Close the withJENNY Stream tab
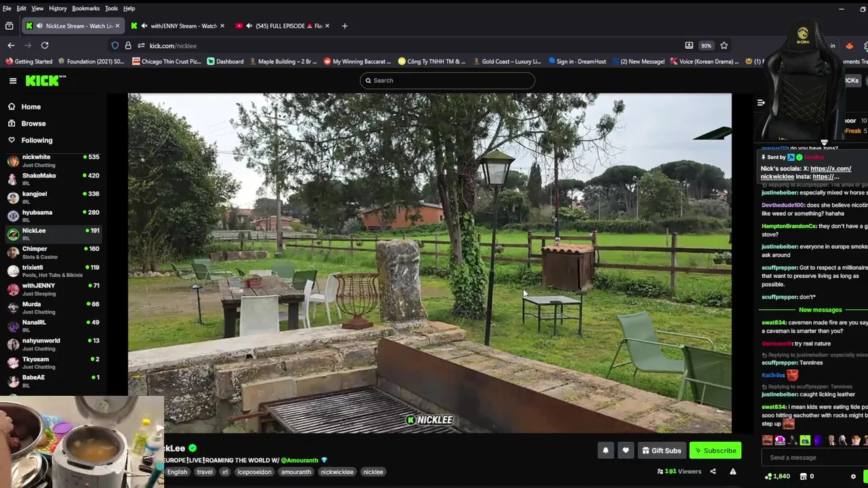 tap(222, 26)
